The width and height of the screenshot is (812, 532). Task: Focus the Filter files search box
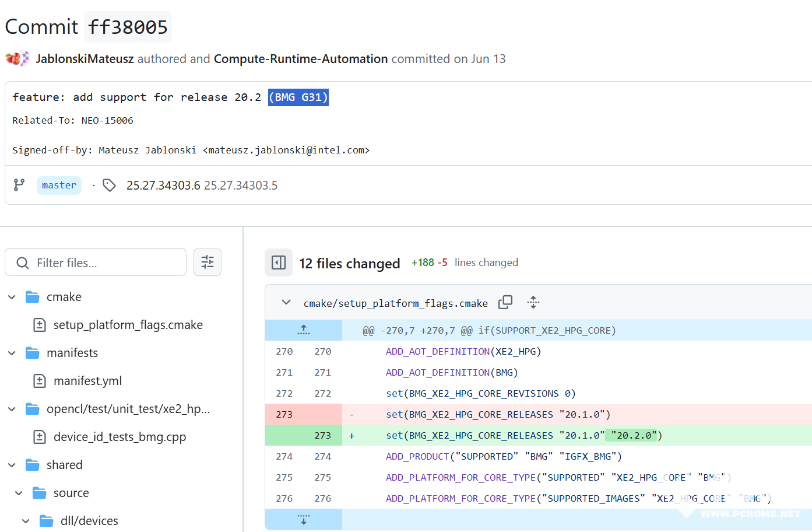(96, 262)
